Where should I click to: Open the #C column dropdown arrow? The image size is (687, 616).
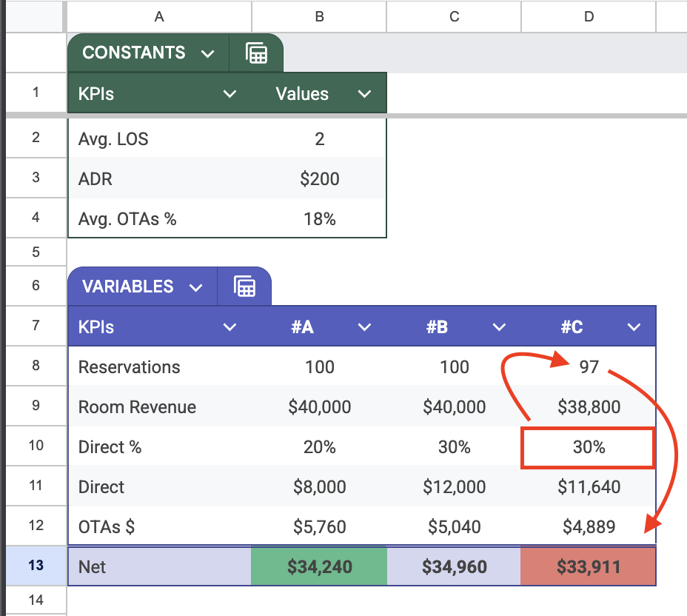[634, 327]
